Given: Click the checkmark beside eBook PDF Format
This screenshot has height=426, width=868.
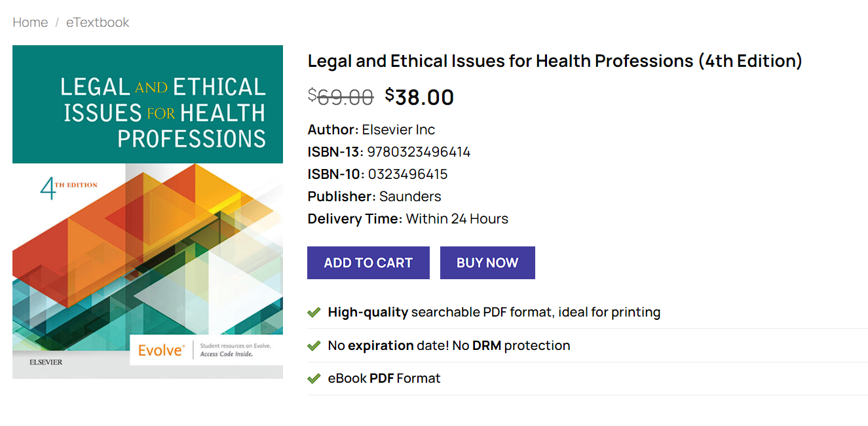Looking at the screenshot, I should [x=314, y=378].
